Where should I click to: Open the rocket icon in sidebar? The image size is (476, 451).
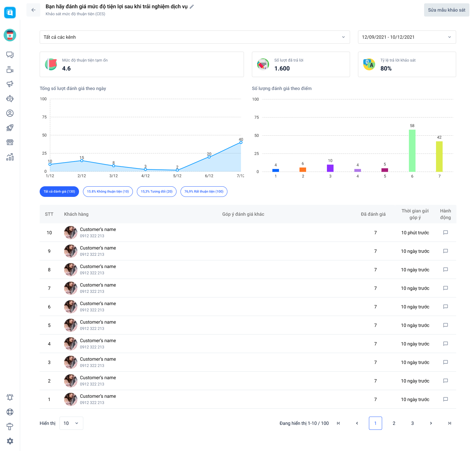[10, 128]
